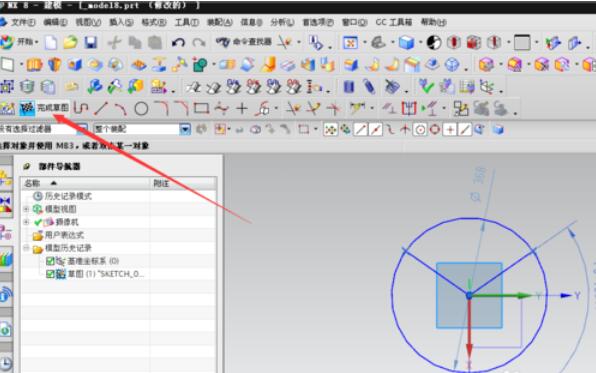Click Finish Sketch (完成草图) button
The height and width of the screenshot is (373, 596).
coord(44,108)
